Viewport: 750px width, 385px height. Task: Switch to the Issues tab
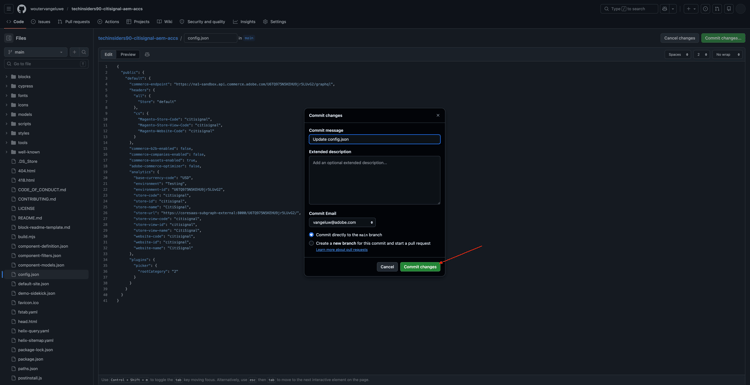point(41,22)
